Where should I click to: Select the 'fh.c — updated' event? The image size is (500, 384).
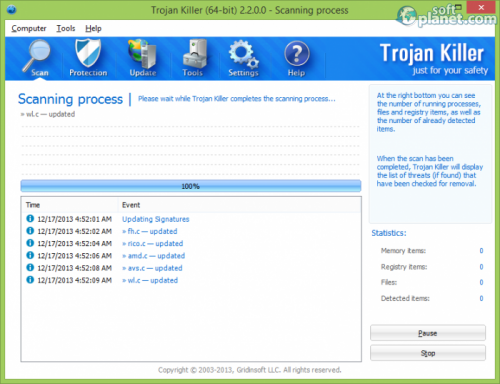click(x=150, y=231)
